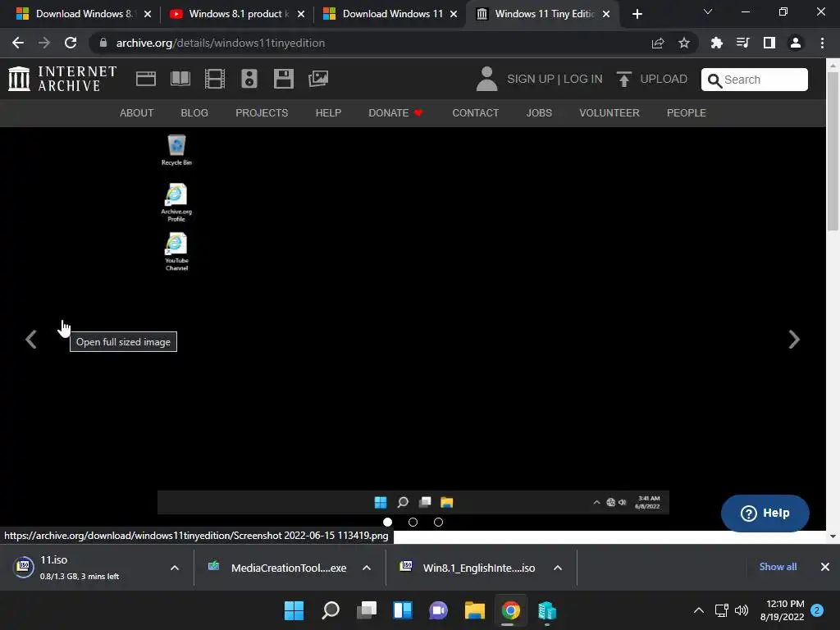Open the Software floppy disk icon
840x630 pixels.
coord(283,79)
